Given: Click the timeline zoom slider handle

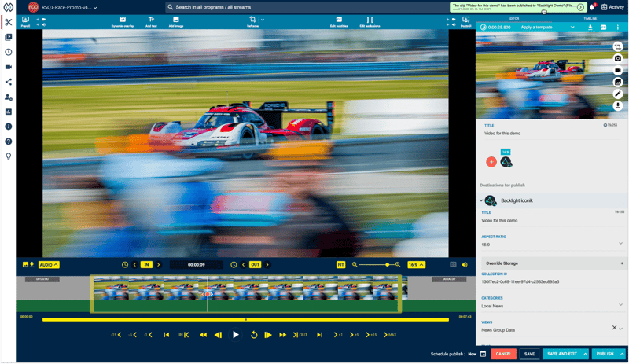Looking at the screenshot, I should (x=387, y=264).
